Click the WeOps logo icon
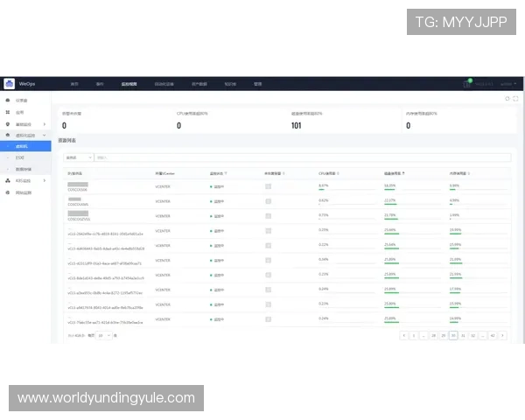This screenshot has width=525, height=420. (10, 84)
